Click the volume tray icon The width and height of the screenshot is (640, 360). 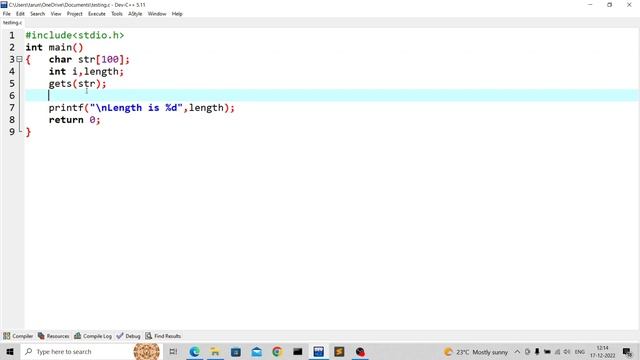pos(567,351)
